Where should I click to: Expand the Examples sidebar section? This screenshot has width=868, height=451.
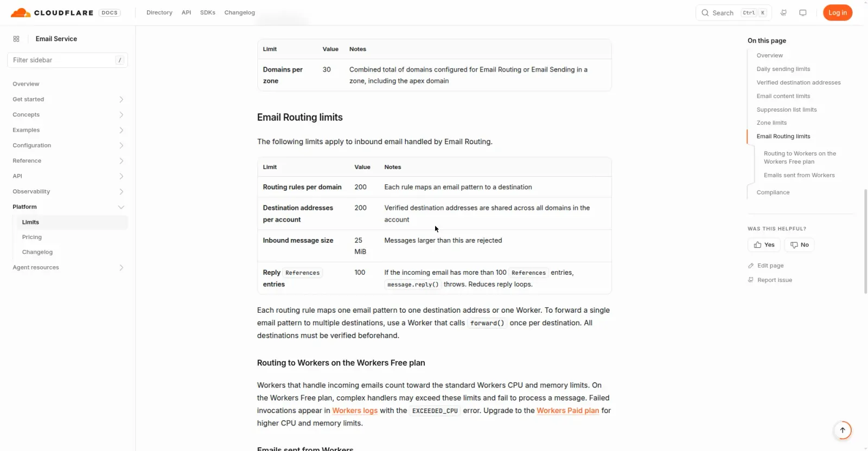pyautogui.click(x=68, y=130)
